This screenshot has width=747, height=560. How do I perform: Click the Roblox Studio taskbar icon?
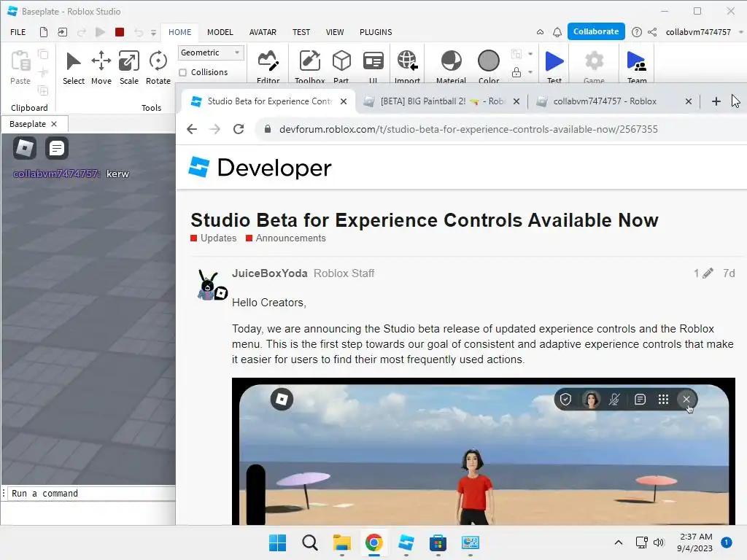[x=406, y=542]
